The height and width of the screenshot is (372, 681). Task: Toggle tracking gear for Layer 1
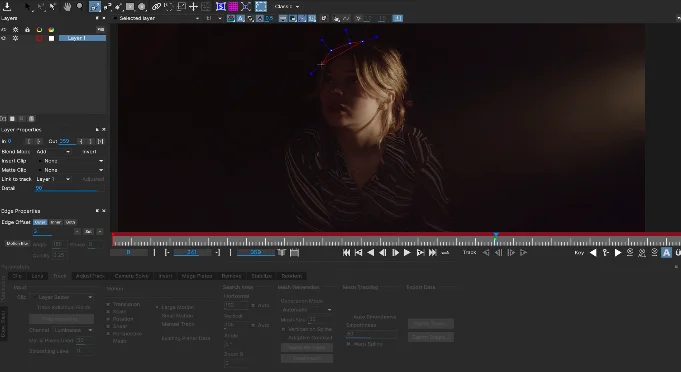pyautogui.click(x=16, y=38)
